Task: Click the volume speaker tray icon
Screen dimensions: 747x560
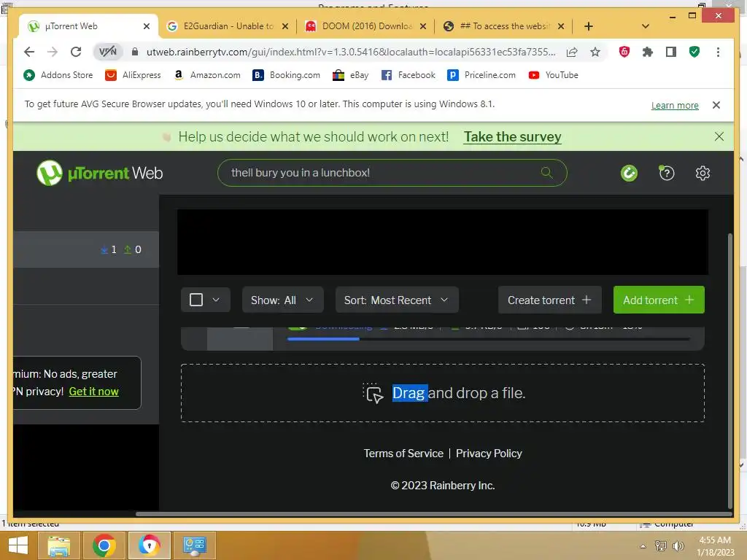Action: 678,545
